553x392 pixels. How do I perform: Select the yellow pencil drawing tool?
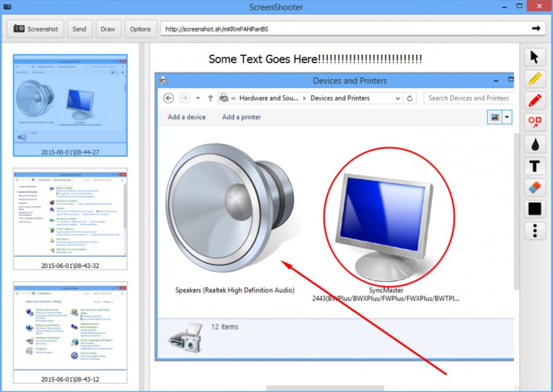(534, 78)
